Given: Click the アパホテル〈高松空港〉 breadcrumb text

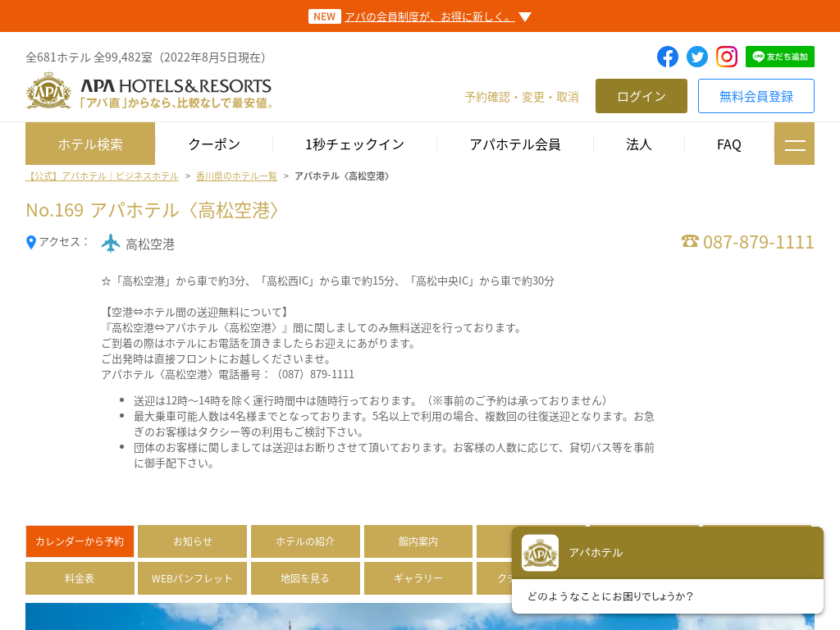Looking at the screenshot, I should pyautogui.click(x=342, y=176).
